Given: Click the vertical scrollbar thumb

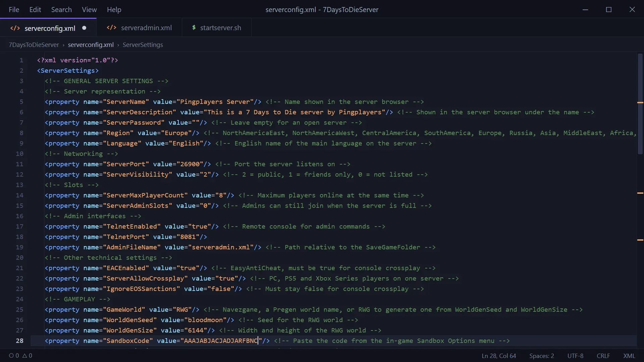Looking at the screenshot, I should [640, 104].
